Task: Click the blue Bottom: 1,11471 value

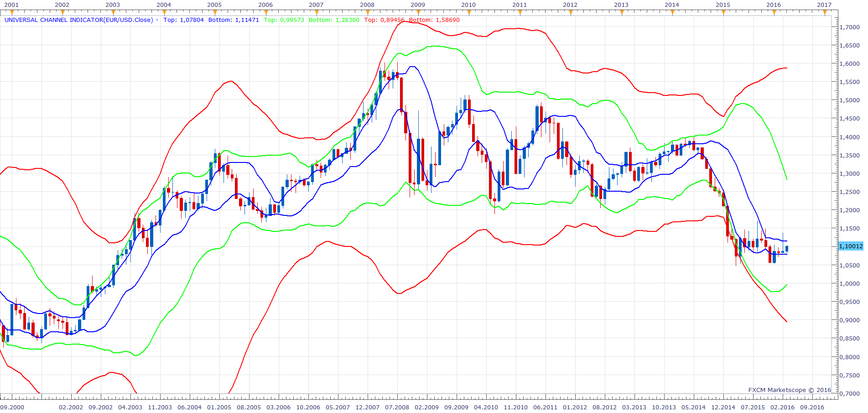Action: coord(234,20)
